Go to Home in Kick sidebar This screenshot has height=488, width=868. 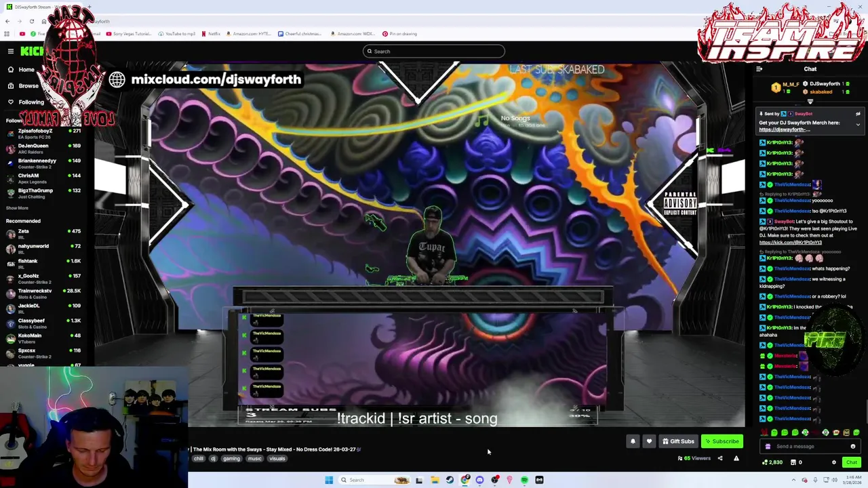(20, 69)
